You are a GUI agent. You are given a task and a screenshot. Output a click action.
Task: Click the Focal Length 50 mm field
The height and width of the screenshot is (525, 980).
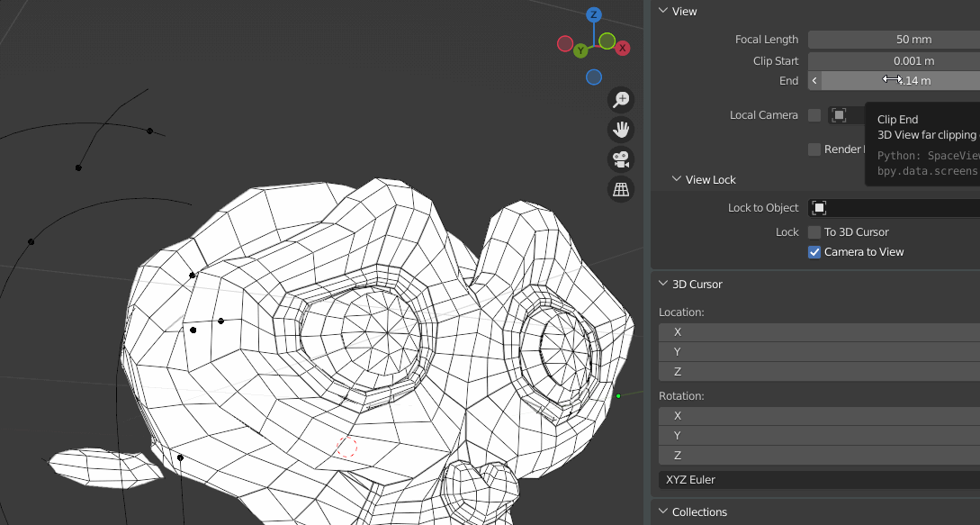coord(894,40)
